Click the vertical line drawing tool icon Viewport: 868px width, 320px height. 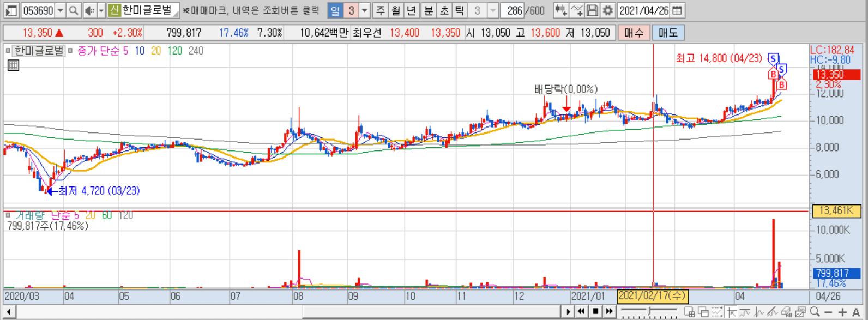[x=758, y=312]
